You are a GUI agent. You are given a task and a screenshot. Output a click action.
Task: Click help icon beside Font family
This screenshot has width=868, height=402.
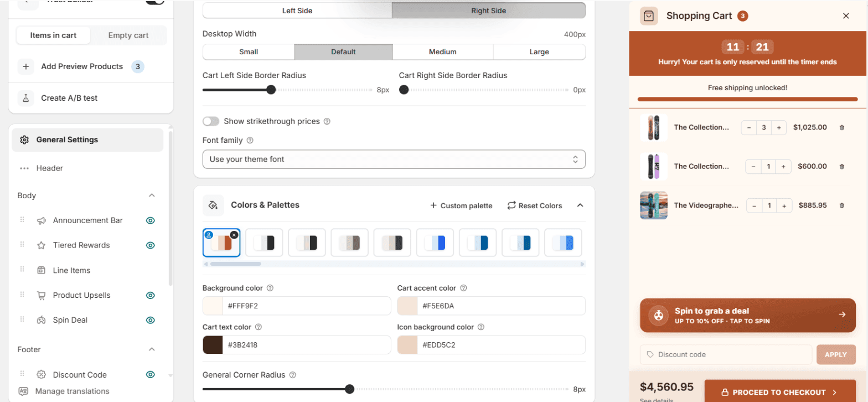[250, 141]
